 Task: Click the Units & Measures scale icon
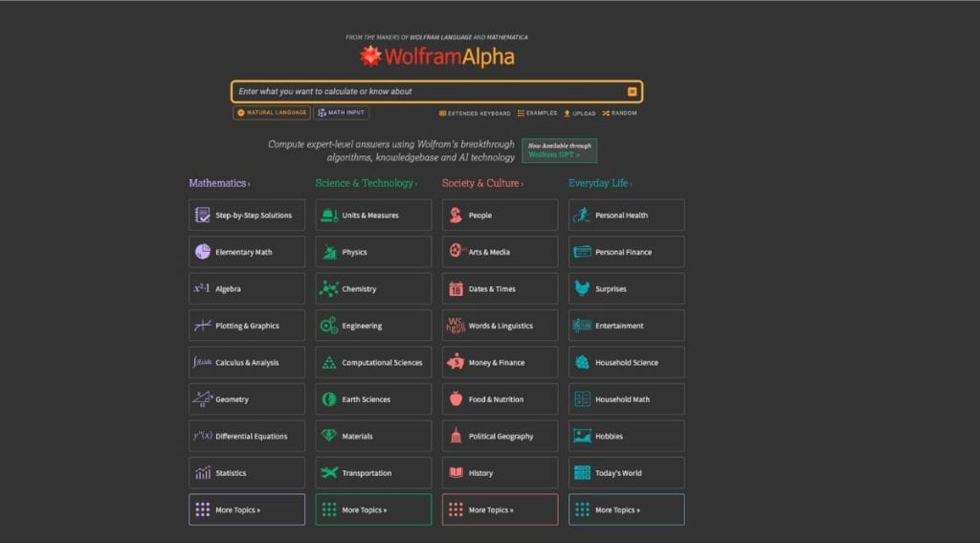click(x=329, y=215)
